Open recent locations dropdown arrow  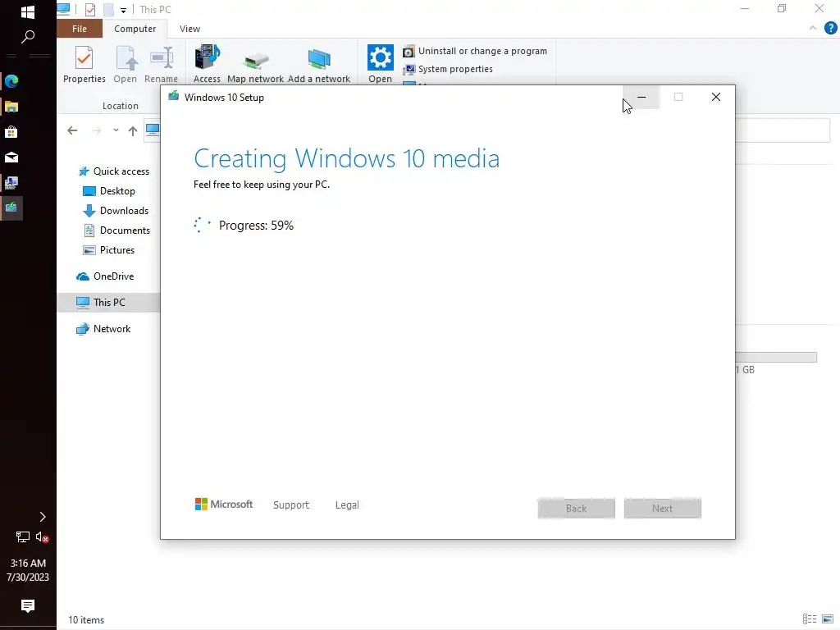(116, 130)
